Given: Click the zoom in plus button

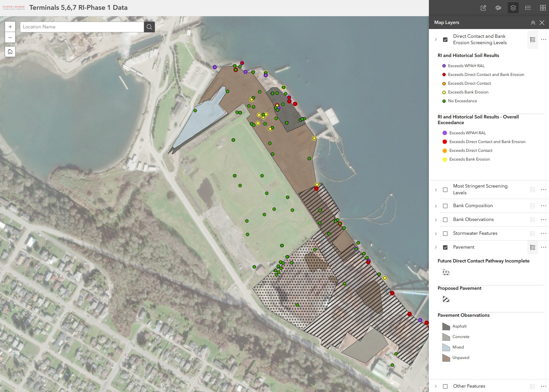Looking at the screenshot, I should pos(10,27).
